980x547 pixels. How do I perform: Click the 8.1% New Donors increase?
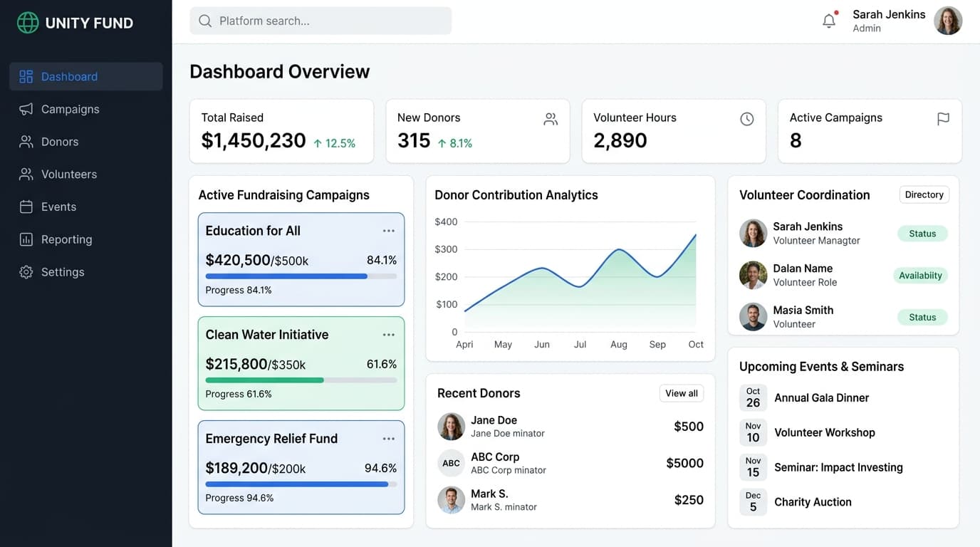tap(455, 143)
